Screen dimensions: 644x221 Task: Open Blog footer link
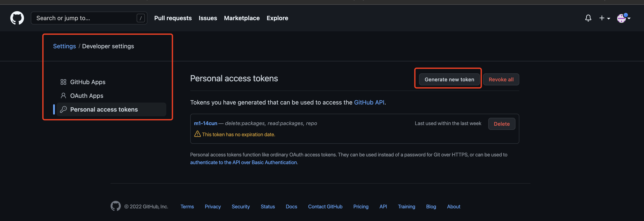pos(431,206)
